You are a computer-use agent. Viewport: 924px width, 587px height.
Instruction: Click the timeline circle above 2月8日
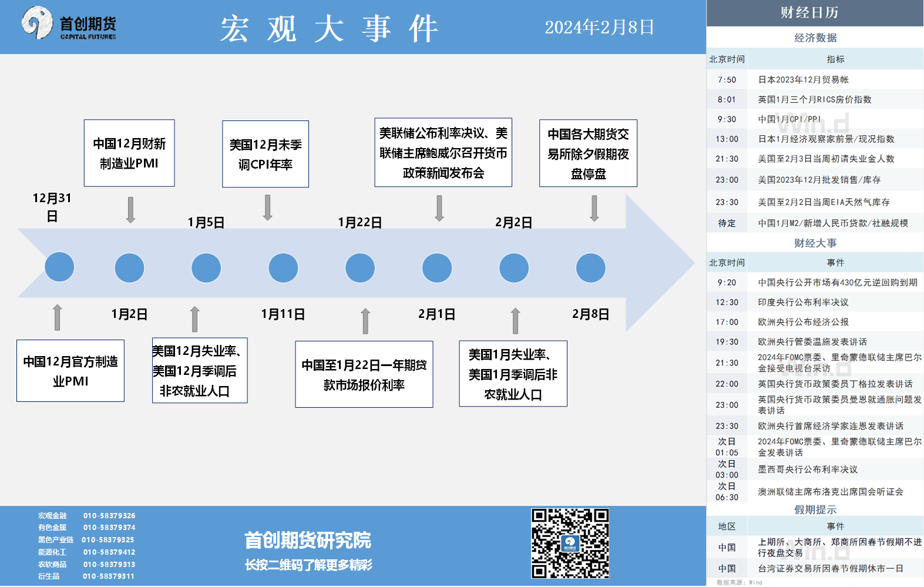[x=591, y=268]
